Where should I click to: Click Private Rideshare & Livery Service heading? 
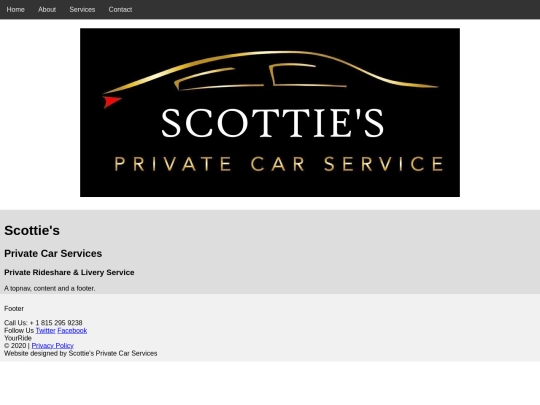(69, 272)
